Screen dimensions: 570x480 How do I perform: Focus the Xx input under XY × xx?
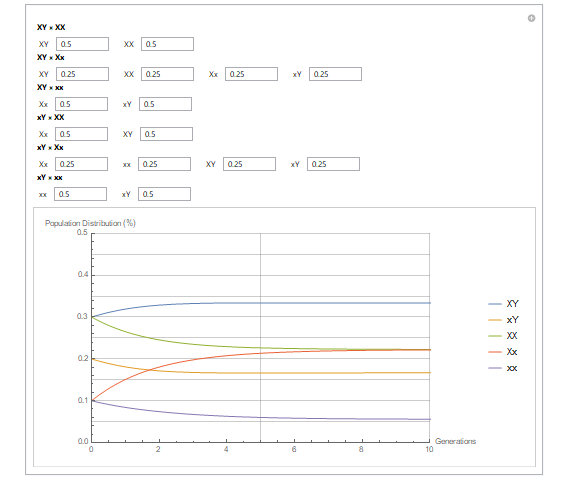click(81, 104)
